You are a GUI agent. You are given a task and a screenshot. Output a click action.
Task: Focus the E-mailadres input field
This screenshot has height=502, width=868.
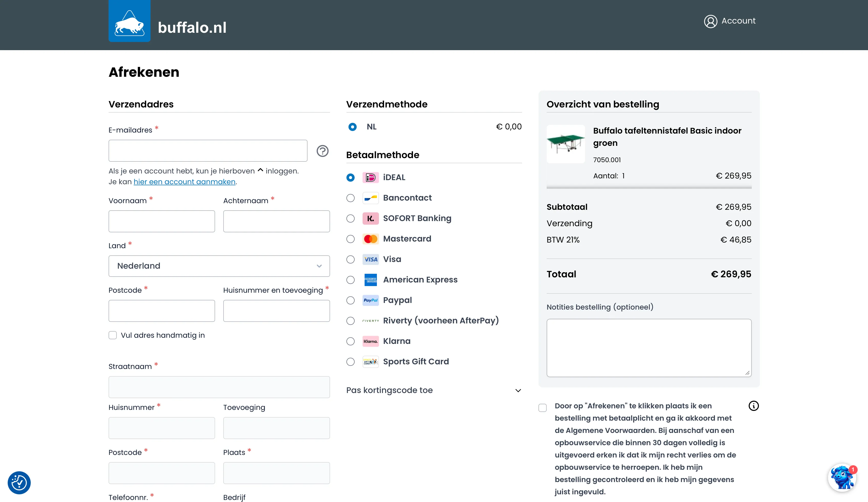(x=208, y=151)
